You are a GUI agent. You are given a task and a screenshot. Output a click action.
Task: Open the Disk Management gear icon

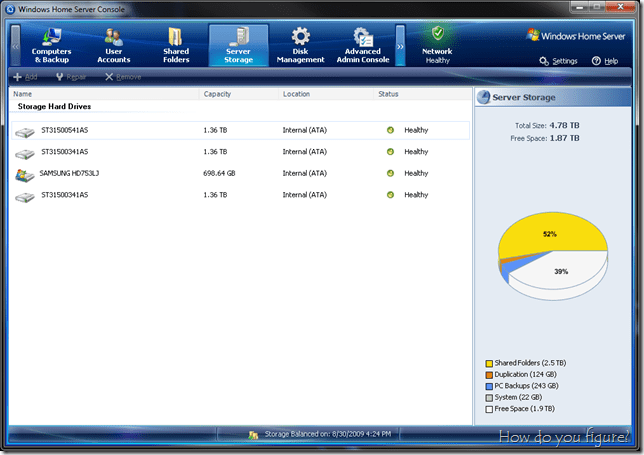coord(300,37)
